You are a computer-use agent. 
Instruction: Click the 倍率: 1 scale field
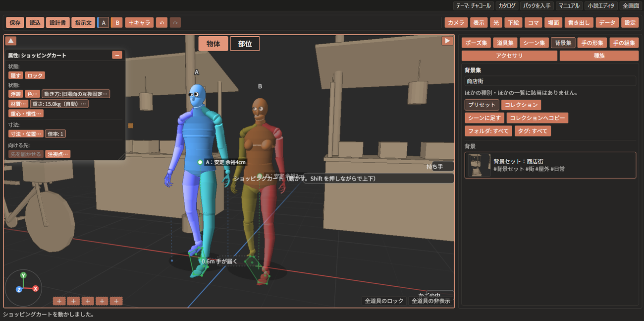tap(55, 134)
